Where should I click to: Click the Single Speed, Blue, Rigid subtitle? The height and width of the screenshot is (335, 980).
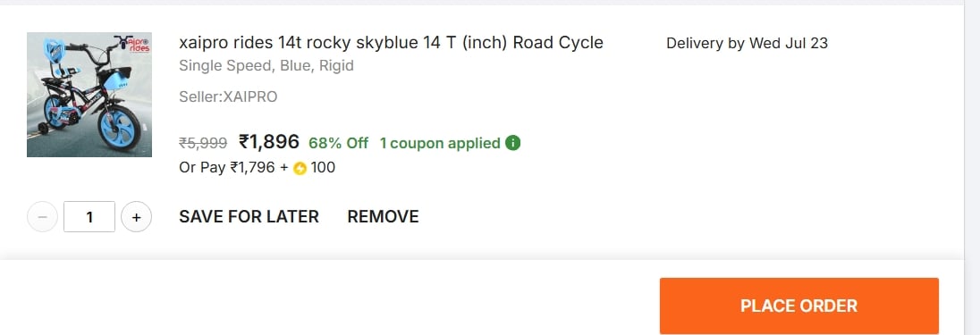click(266, 65)
